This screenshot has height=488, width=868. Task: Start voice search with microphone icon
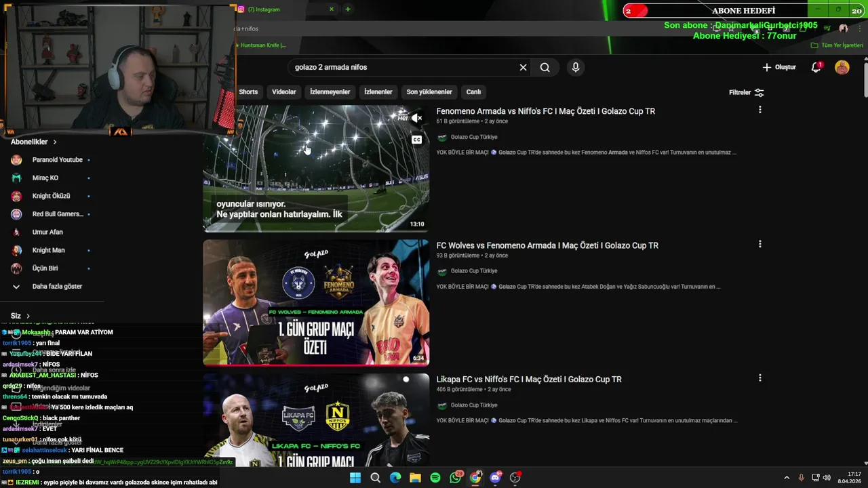575,67
